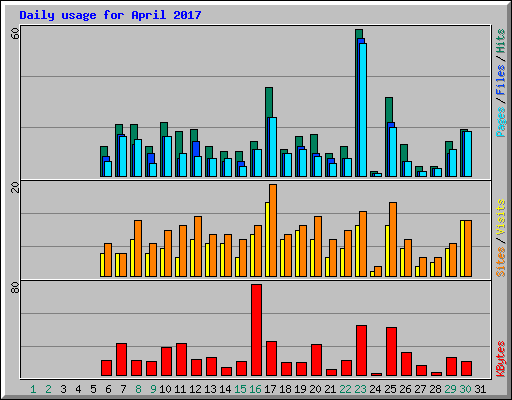Image resolution: width=512 pixels, height=400 pixels.
Task: Click day label 31 on the x-axis
Action: tap(480, 389)
